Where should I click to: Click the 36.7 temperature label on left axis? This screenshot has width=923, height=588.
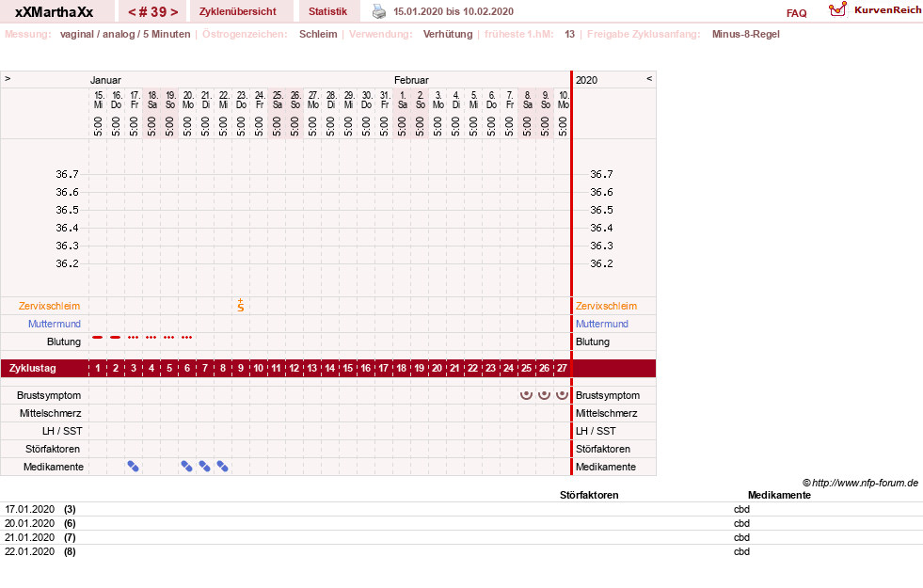(x=67, y=174)
